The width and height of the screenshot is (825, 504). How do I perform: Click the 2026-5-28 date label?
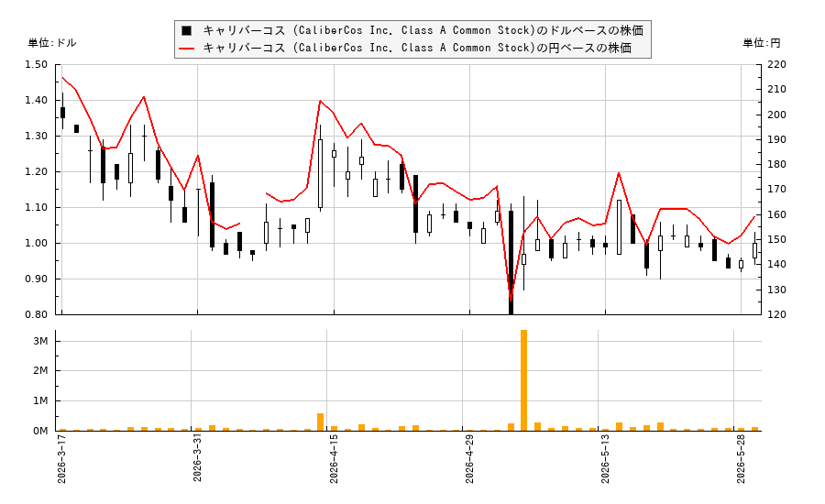click(x=741, y=459)
